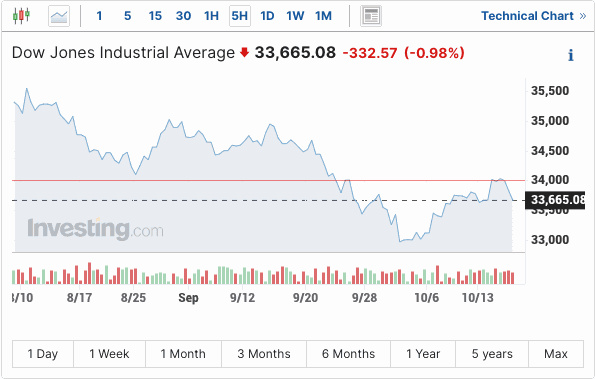Show the 1 Month range
This screenshot has height=379, width=595.
tap(183, 354)
